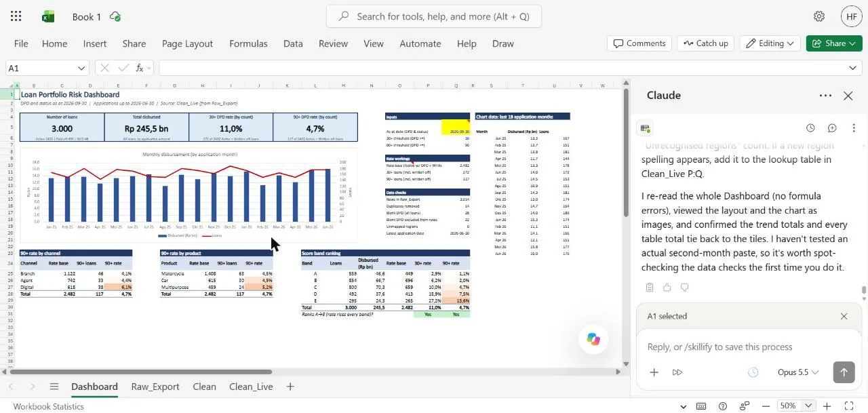The width and height of the screenshot is (868, 413).
Task: Start a new Claude chat
Action: [x=832, y=128]
